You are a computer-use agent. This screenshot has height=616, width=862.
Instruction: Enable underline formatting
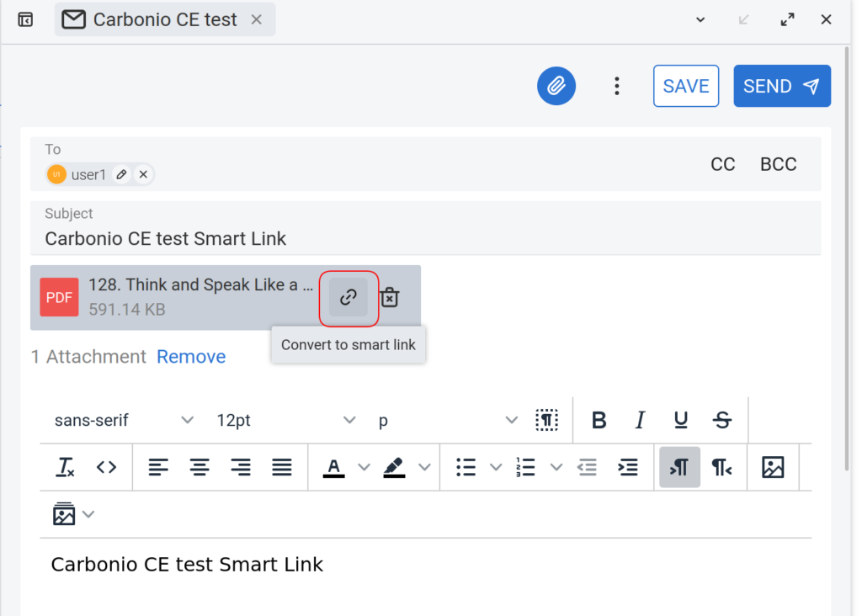pyautogui.click(x=680, y=420)
